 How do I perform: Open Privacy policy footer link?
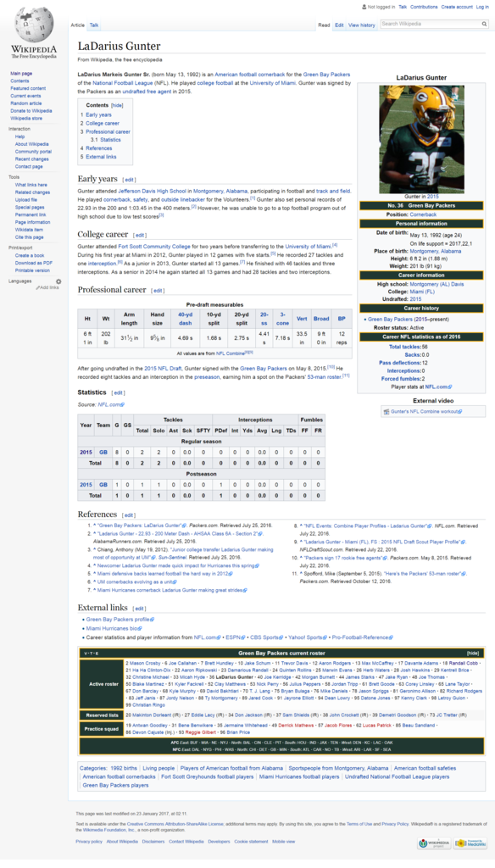[x=89, y=842]
